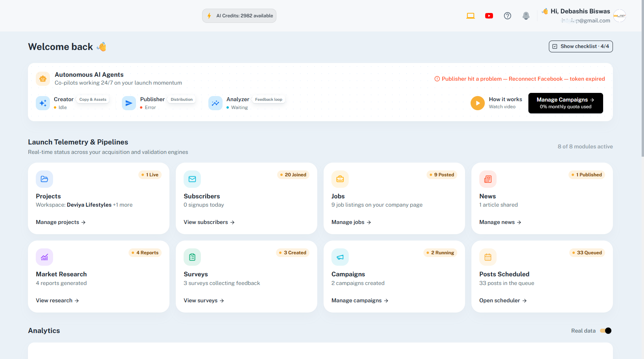Show the onboarding checklist 4/4
The image size is (644, 359).
pos(581,46)
